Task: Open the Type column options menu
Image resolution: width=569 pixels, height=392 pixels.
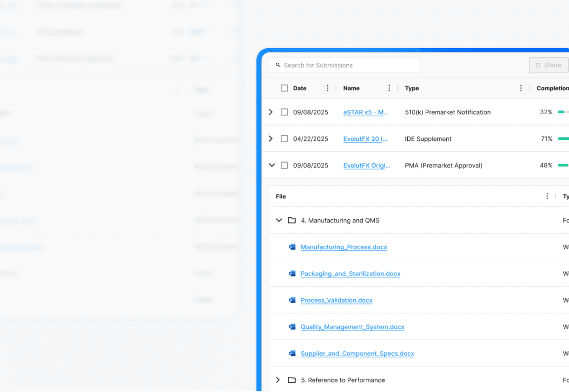Action: [521, 88]
